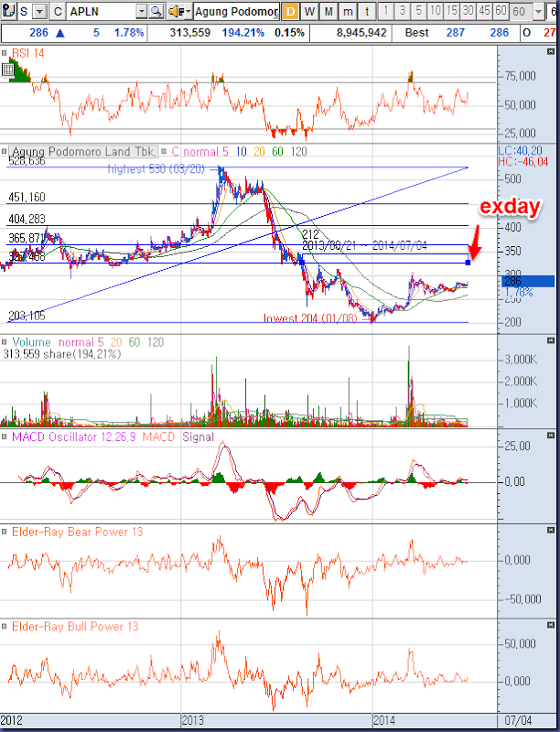Click the 07/04 date label on time axis
The width and height of the screenshot is (560, 732).
(519, 720)
